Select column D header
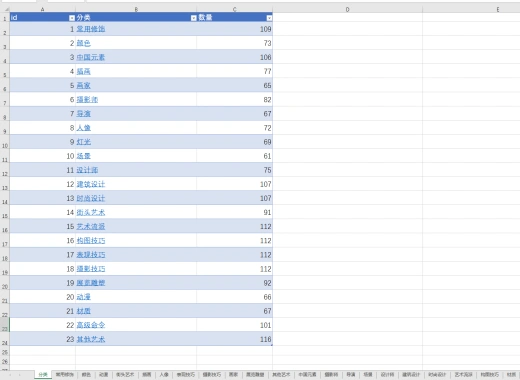520x380 pixels. click(347, 9)
